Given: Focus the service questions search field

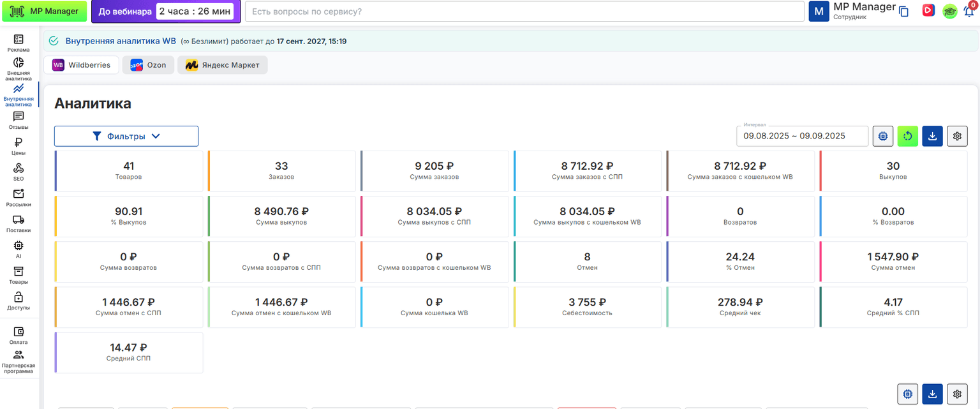Looking at the screenshot, I should pyautogui.click(x=524, y=11).
